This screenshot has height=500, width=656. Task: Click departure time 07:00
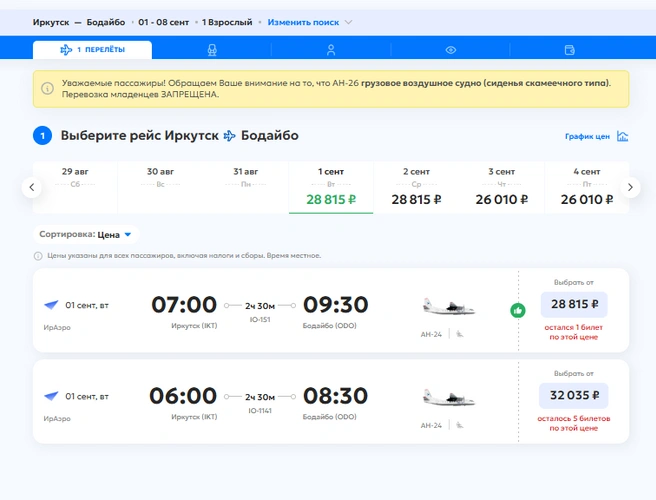184,305
